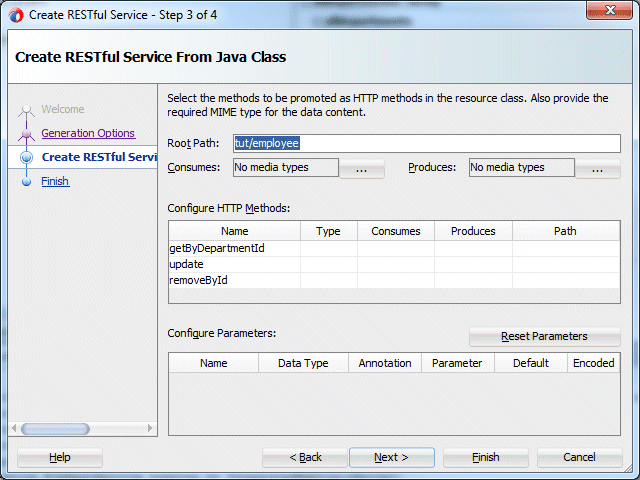The image size is (640, 480).
Task: Click the Finish step node icon
Action: pyautogui.click(x=27, y=182)
